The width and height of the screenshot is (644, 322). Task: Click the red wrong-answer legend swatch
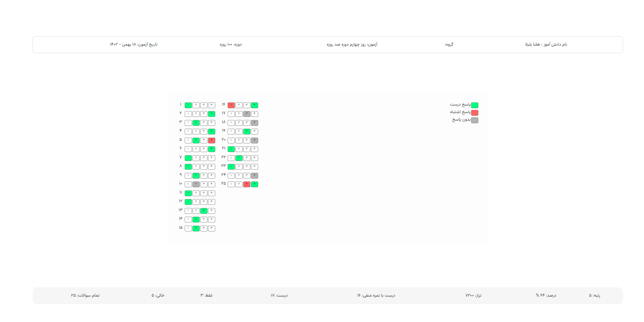tap(475, 113)
